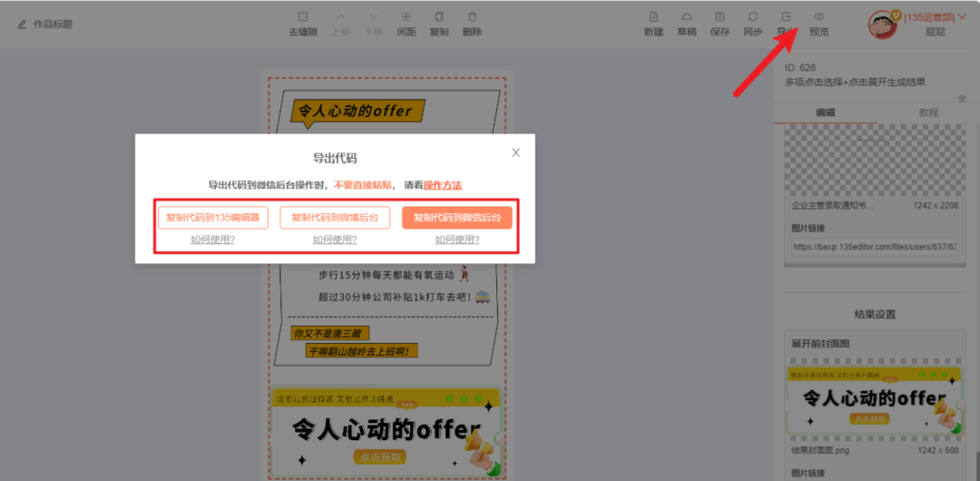Click the 1242 x 500 dimension text
This screenshot has width=980, height=481.
pos(938,450)
